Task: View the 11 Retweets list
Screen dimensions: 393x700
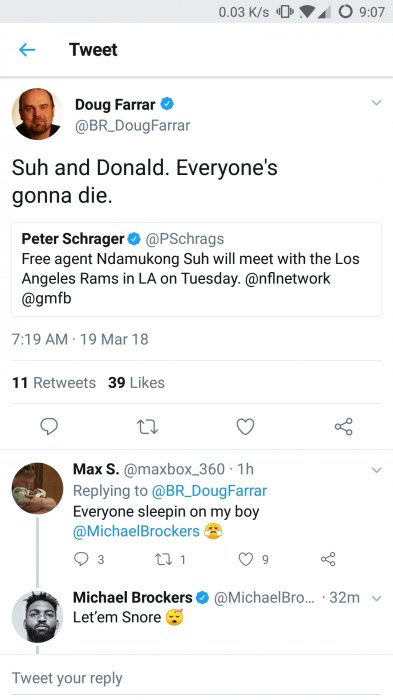Action: pyautogui.click(x=54, y=383)
